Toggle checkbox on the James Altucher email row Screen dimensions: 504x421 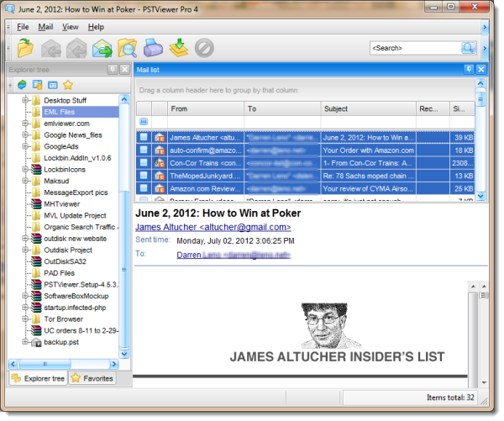pyautogui.click(x=144, y=137)
